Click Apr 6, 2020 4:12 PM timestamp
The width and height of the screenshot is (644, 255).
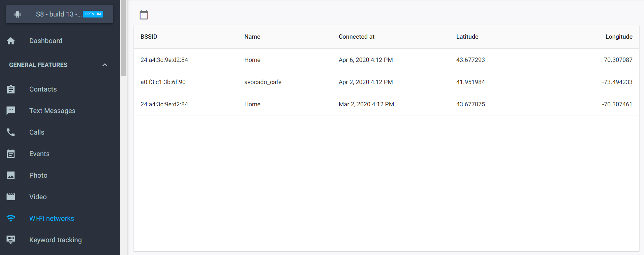tap(366, 60)
